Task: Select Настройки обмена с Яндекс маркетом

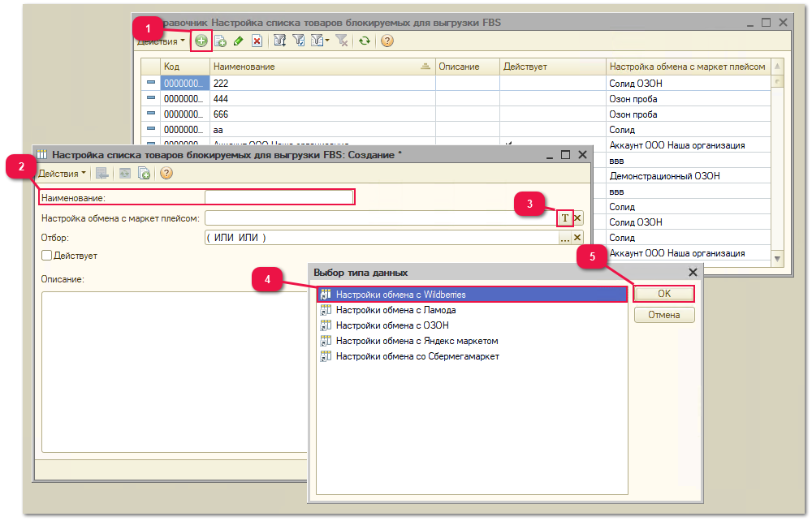Action: pos(472,341)
